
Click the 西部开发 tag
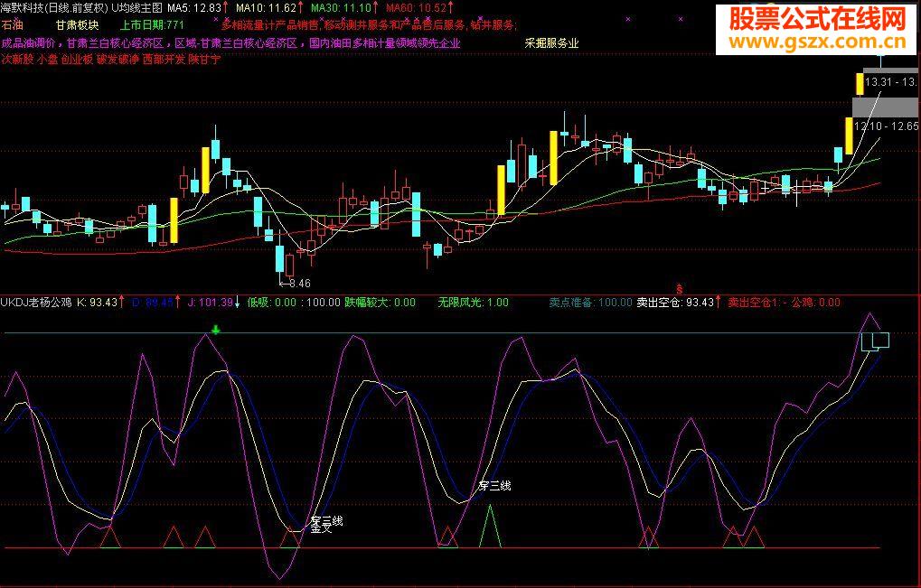pyautogui.click(x=164, y=60)
